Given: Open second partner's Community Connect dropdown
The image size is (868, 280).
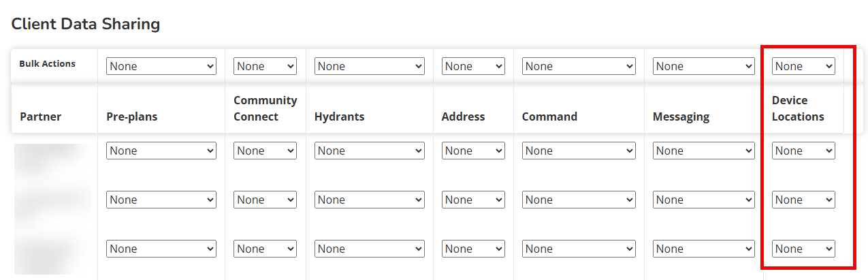Looking at the screenshot, I should tap(265, 200).
